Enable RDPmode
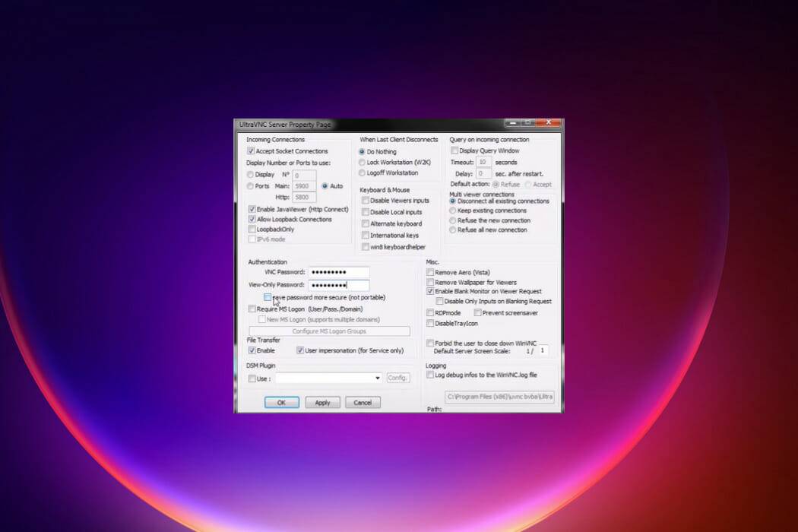 click(x=430, y=311)
